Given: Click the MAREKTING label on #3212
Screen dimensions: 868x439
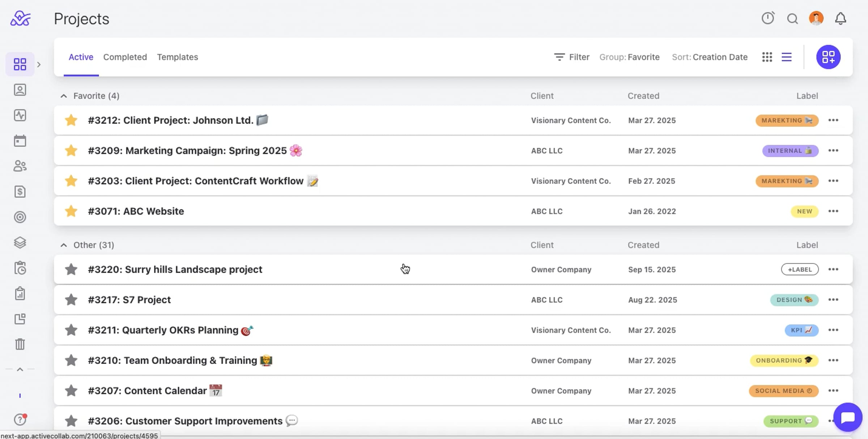Looking at the screenshot, I should pyautogui.click(x=787, y=120).
